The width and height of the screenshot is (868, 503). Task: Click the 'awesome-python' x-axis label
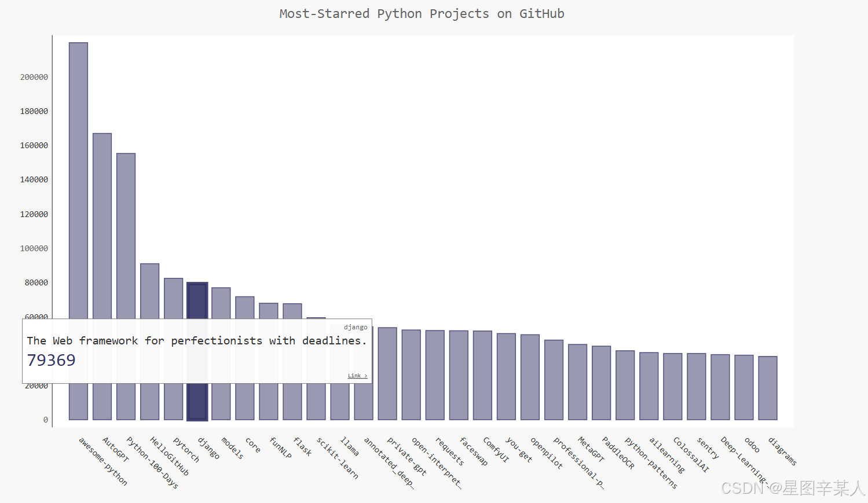coord(102,461)
